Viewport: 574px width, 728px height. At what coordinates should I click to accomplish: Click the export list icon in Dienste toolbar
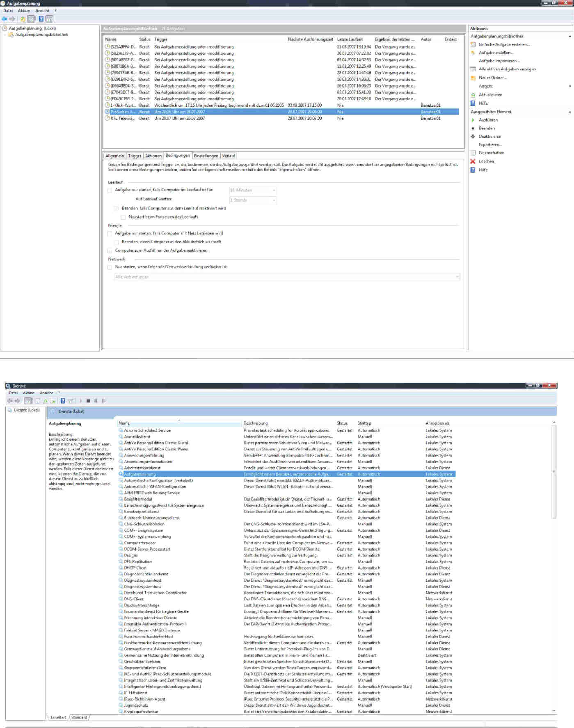tap(53, 401)
